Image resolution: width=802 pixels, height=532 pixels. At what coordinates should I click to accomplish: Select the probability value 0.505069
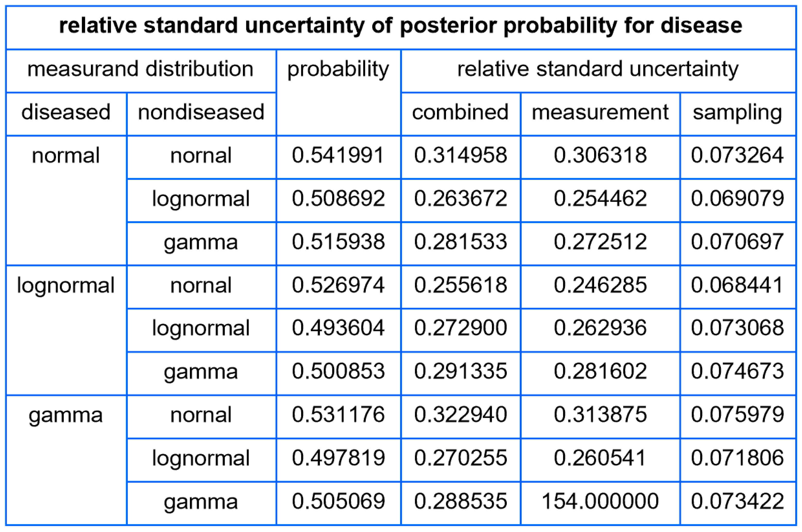coord(338,501)
